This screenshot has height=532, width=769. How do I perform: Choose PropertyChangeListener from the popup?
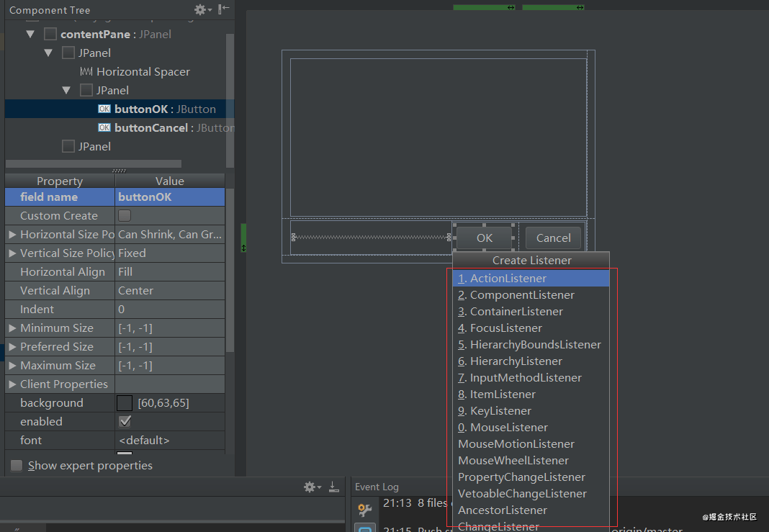[531, 477]
